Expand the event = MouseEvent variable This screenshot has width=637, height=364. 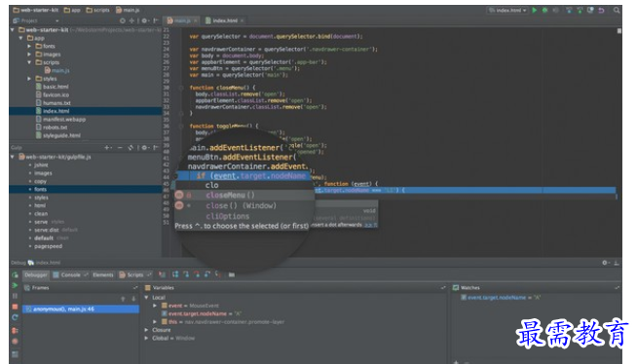coord(155,306)
